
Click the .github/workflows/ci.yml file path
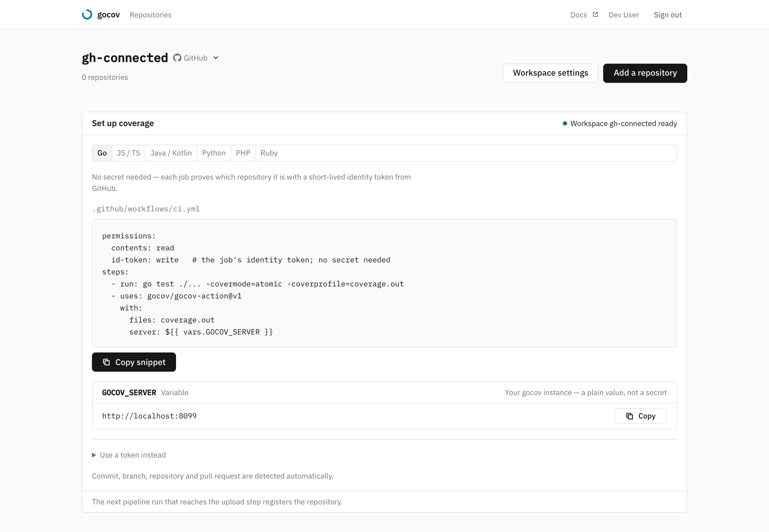(x=146, y=209)
